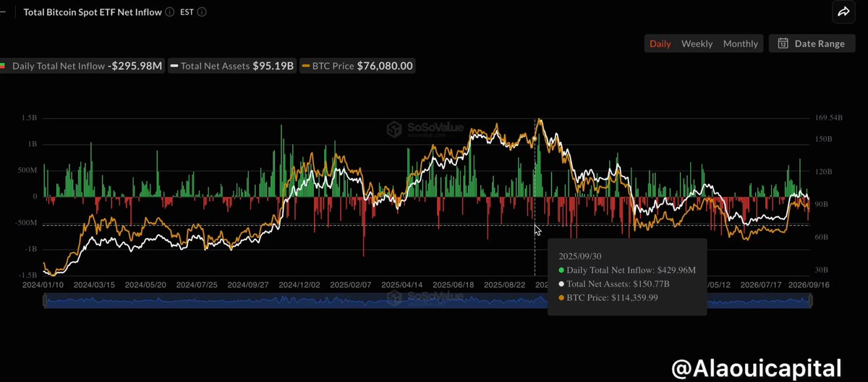Click the share arrow icon
The height and width of the screenshot is (382, 868).
(843, 12)
